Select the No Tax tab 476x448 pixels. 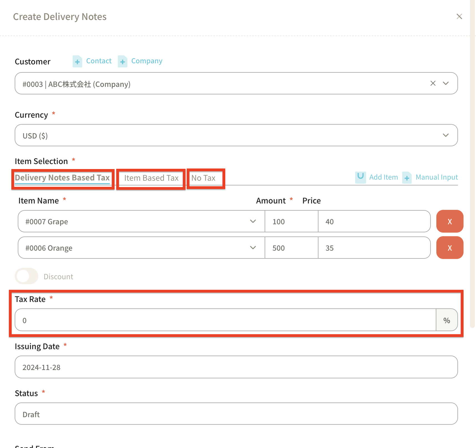[x=203, y=178]
